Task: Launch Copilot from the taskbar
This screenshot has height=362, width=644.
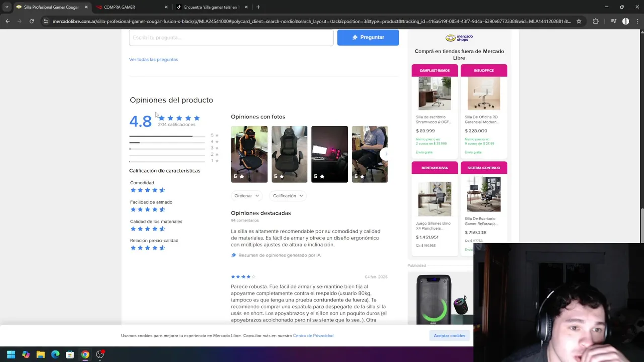Action: tap(26, 354)
